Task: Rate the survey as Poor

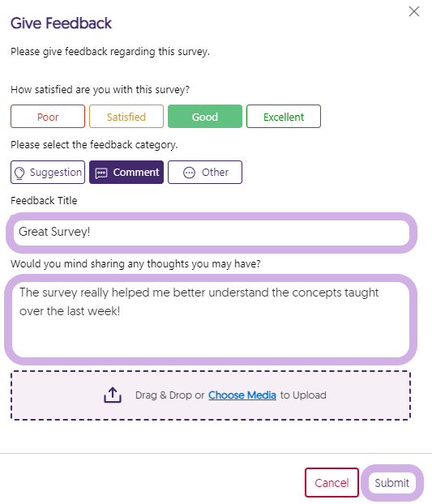Action: 48,117
